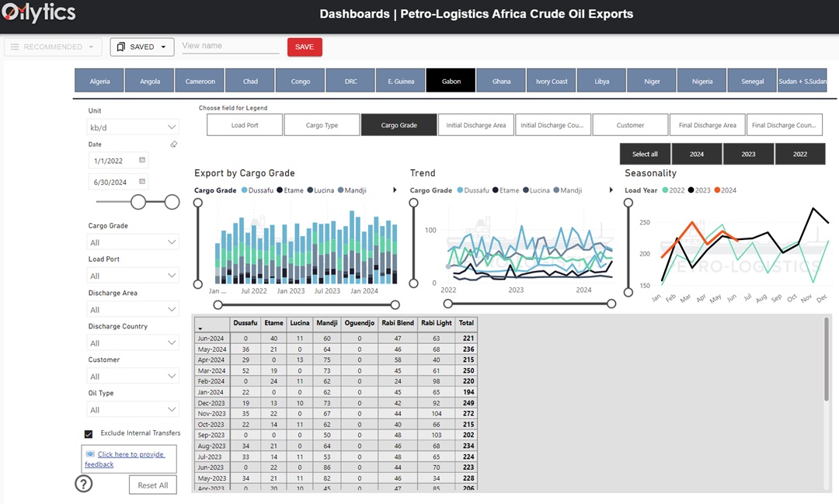Click the 2024 legend entry in Seasonality chart
The height and width of the screenshot is (504, 839).
725,190
